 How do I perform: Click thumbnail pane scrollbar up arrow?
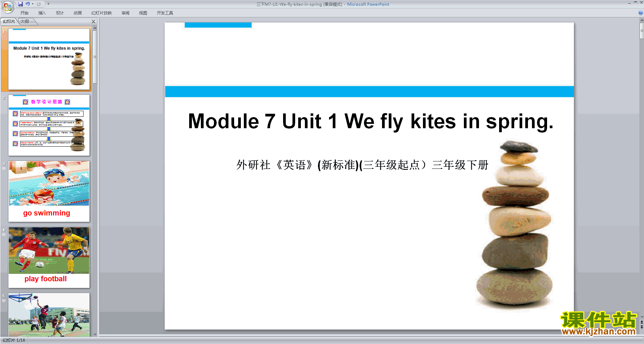(x=95, y=28)
